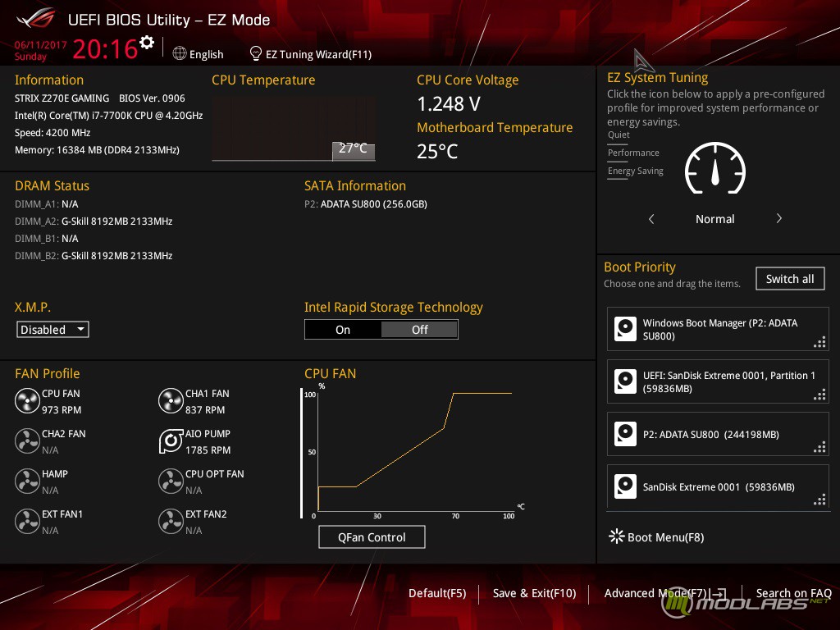Image resolution: width=840 pixels, height=630 pixels.
Task: Click the Switch all button
Action: pyautogui.click(x=790, y=279)
